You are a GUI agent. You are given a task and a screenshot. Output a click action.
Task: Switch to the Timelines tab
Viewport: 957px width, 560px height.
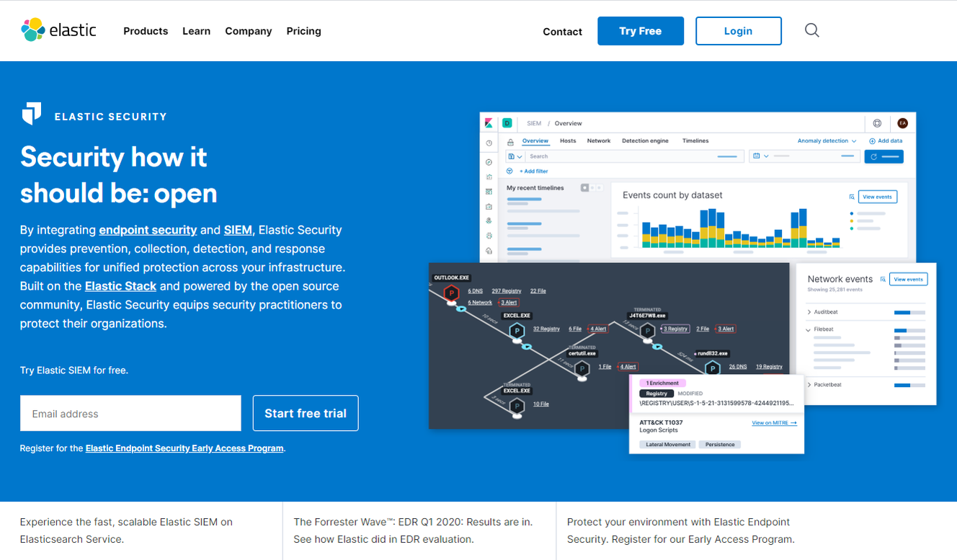click(x=695, y=141)
